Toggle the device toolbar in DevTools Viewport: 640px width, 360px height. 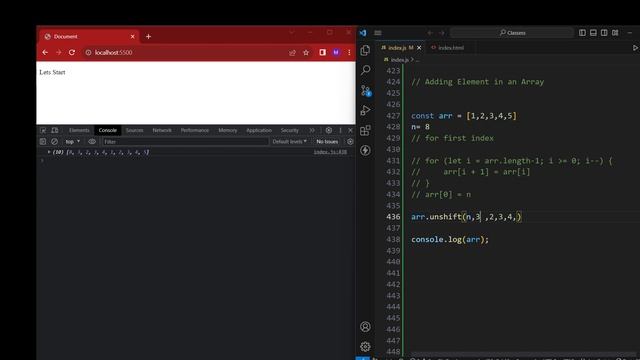tap(55, 130)
